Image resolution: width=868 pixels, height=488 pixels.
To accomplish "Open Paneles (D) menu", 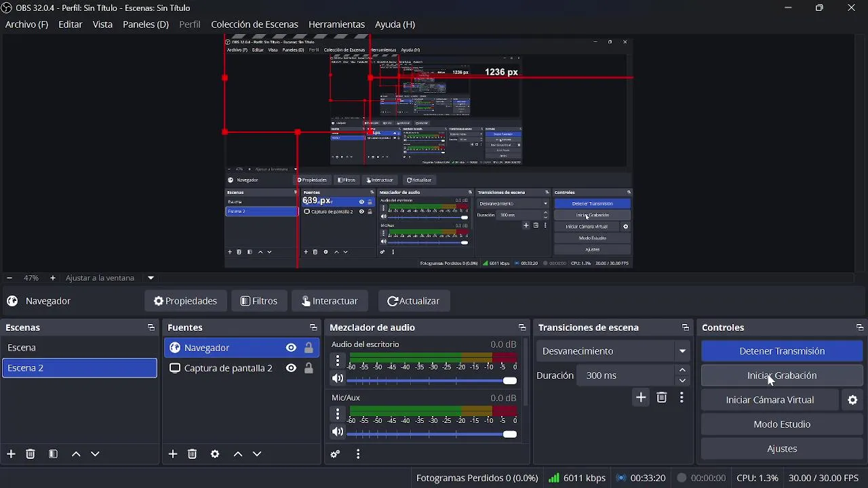I will click(x=146, y=24).
